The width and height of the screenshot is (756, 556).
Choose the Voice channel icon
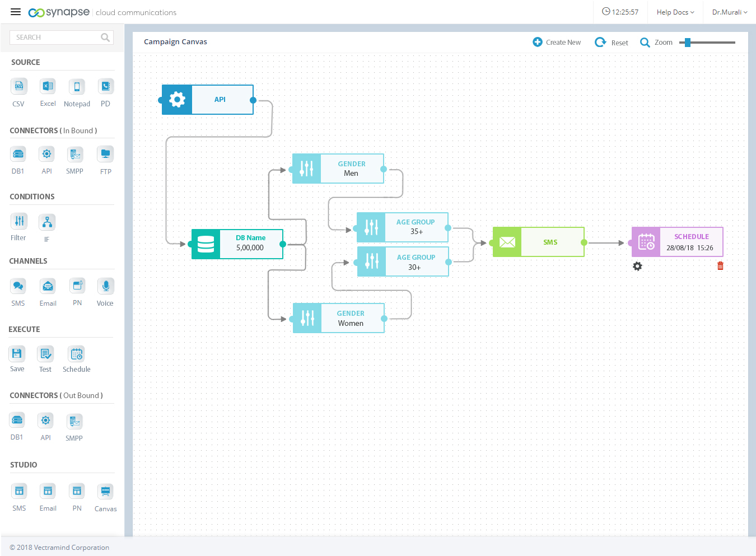pos(105,286)
